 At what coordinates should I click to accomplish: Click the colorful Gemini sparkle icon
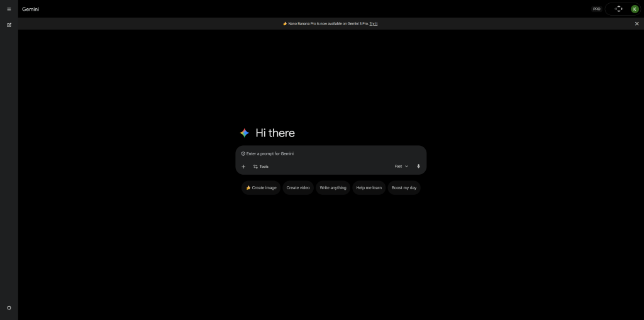245,133
